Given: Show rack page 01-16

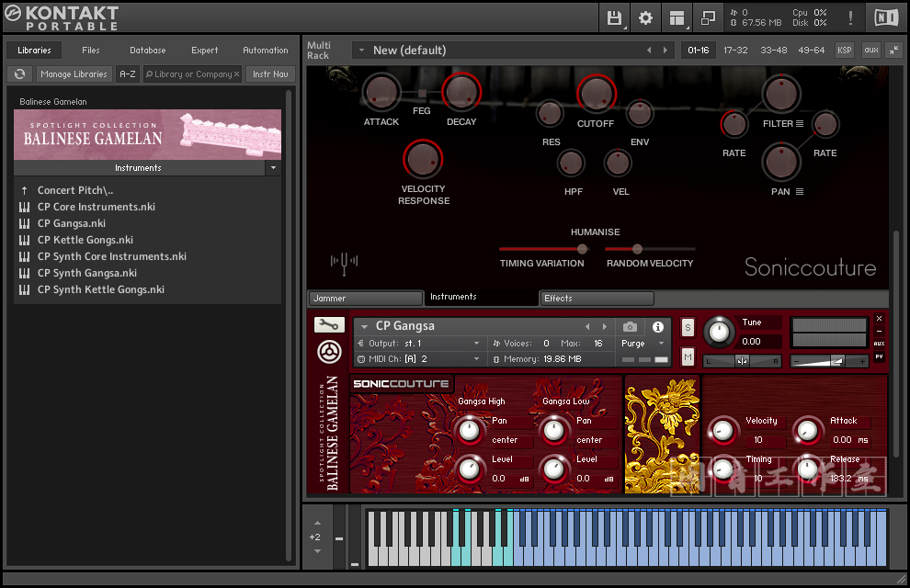Looking at the screenshot, I should coord(699,51).
